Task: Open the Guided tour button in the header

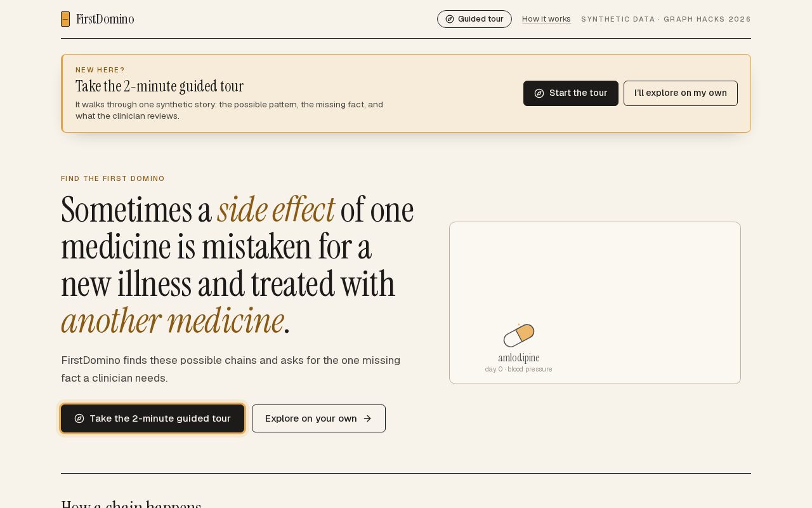Action: [x=475, y=19]
